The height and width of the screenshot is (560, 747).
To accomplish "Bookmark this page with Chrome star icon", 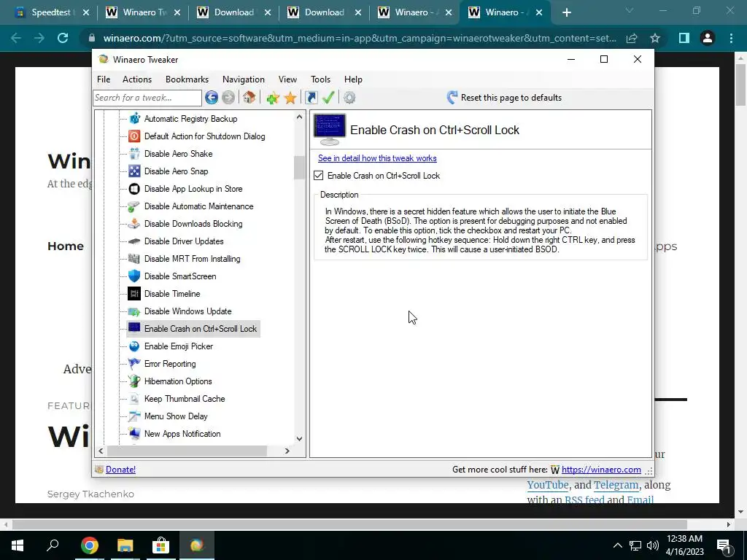I will (655, 38).
